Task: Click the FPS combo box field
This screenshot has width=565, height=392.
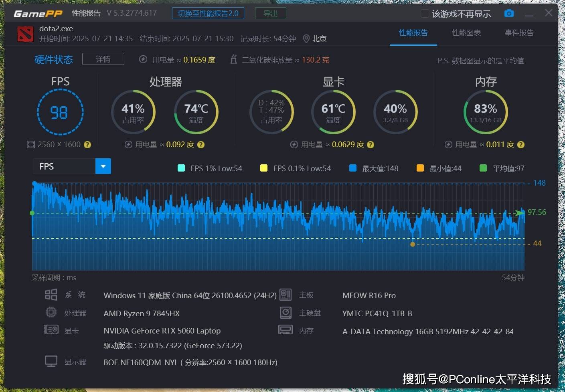Action: click(x=64, y=166)
